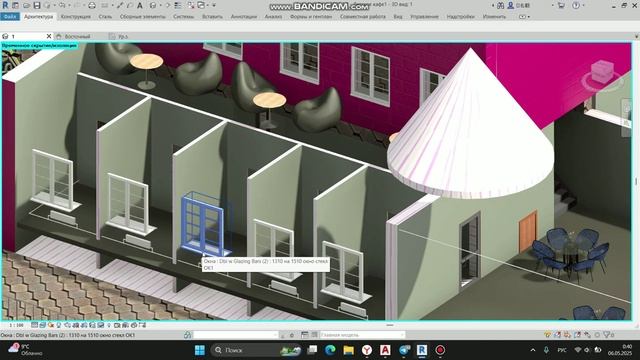
Task: Click the Help question mark icon
Action: (576, 5)
